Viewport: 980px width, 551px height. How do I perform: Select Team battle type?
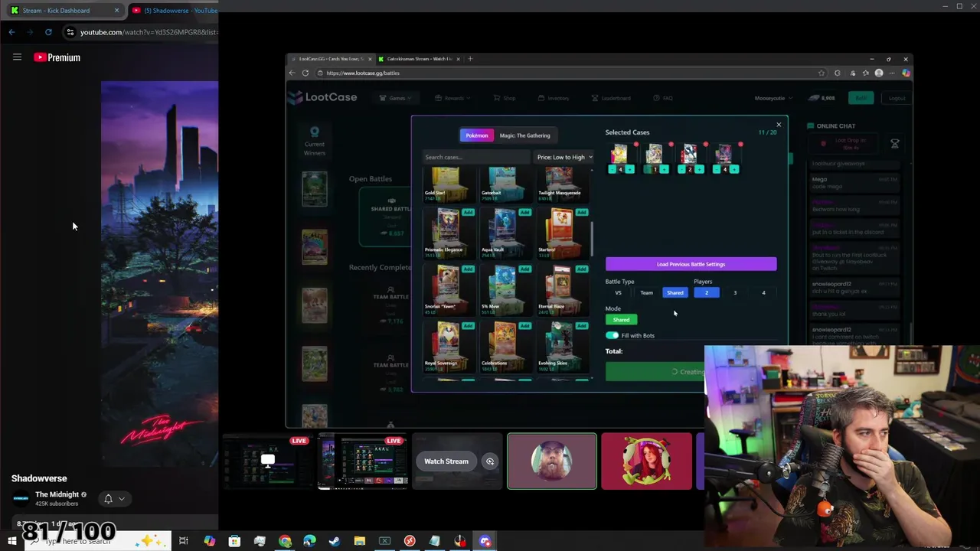[x=646, y=292]
